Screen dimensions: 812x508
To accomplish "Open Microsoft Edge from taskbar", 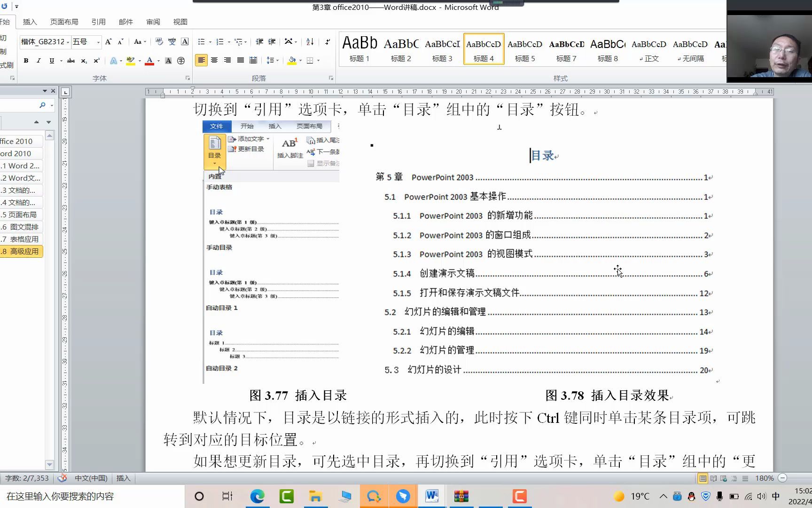I will pyautogui.click(x=258, y=496).
